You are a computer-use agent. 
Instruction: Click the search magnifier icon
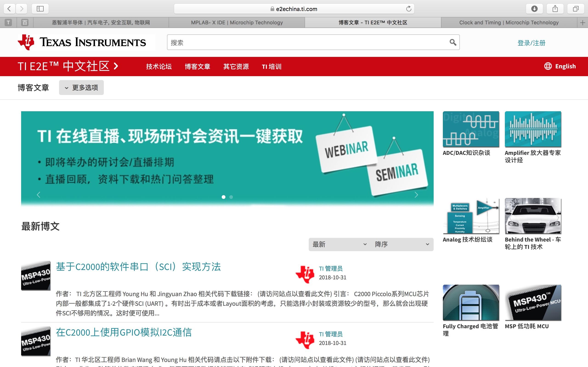coord(453,42)
